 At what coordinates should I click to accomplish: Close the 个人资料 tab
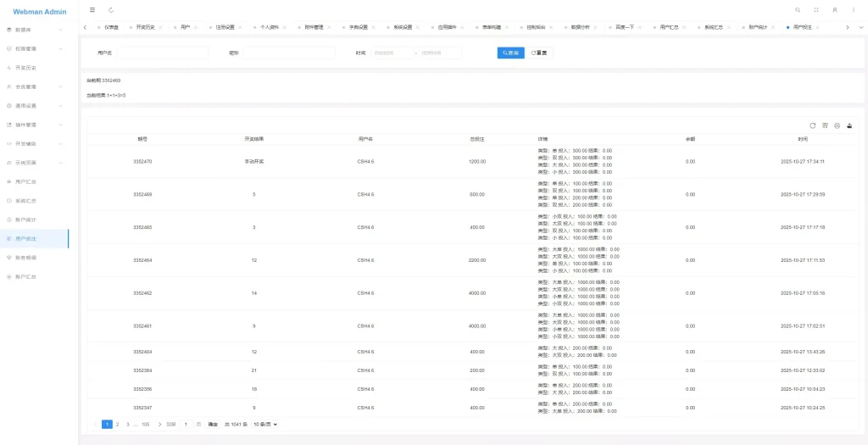coord(285,27)
